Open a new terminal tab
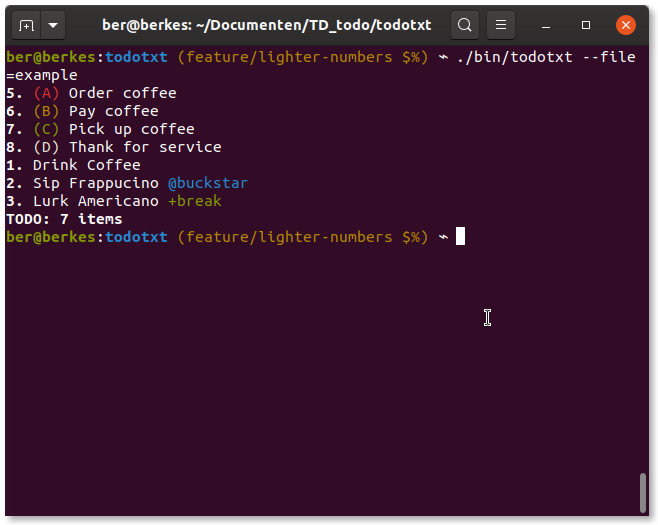The image size is (658, 525). pyautogui.click(x=26, y=26)
